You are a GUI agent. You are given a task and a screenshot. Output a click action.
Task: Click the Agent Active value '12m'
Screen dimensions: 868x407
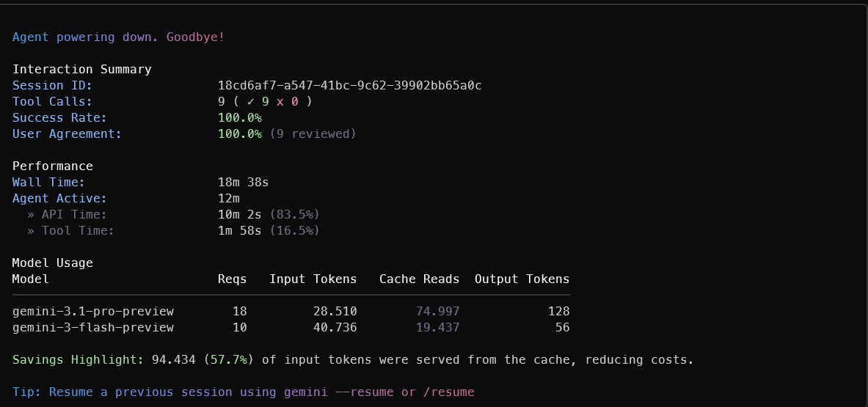click(x=229, y=199)
